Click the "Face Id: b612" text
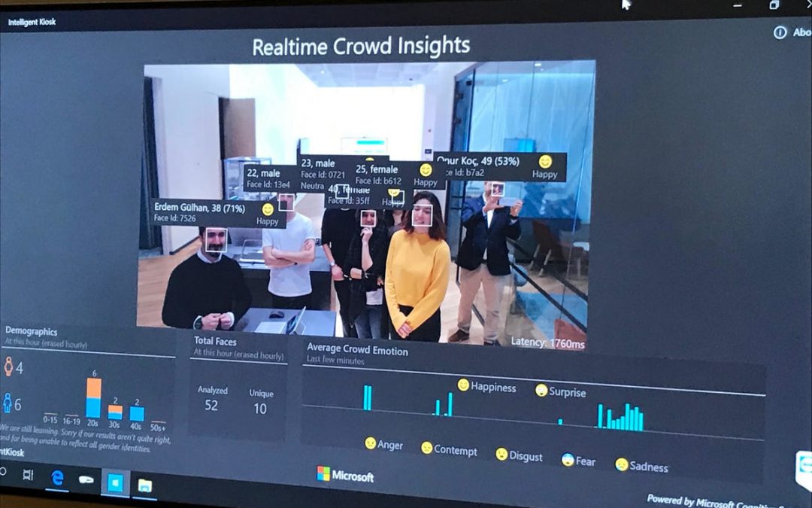Screen dimensions: 812x508 [378, 181]
